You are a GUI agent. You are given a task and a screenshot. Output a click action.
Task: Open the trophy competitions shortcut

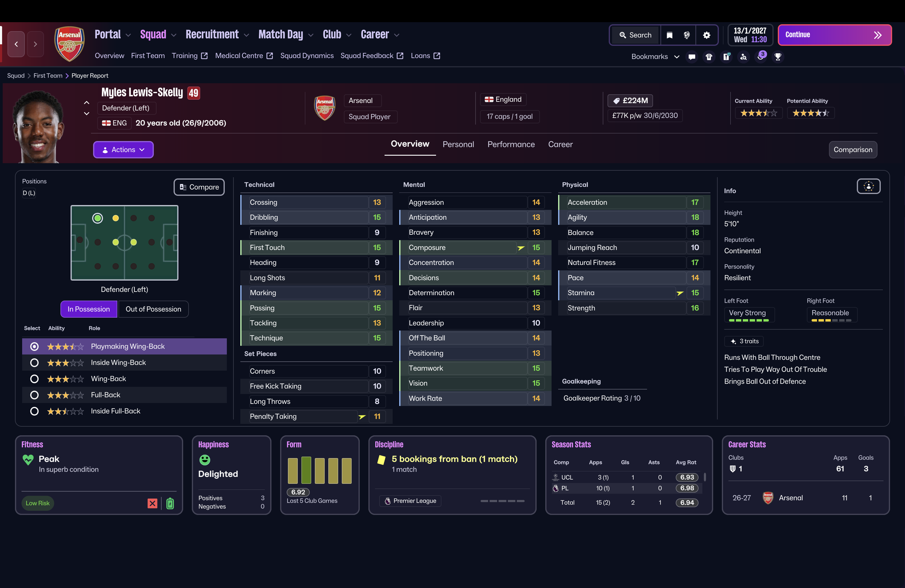(778, 57)
